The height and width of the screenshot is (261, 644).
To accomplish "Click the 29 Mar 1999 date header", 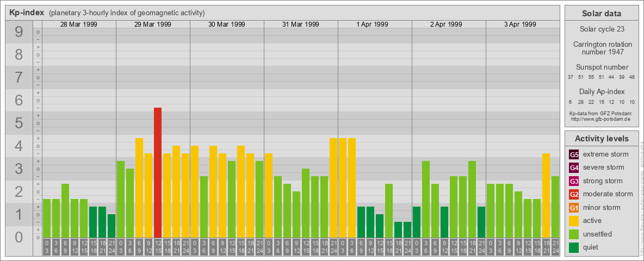I will point(152,24).
